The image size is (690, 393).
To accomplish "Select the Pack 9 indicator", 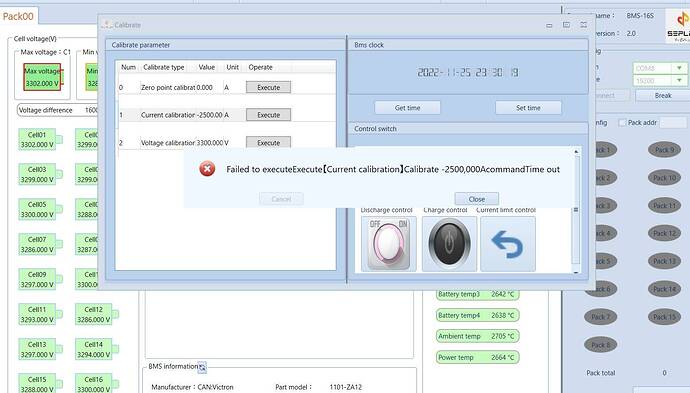I will coord(664,150).
